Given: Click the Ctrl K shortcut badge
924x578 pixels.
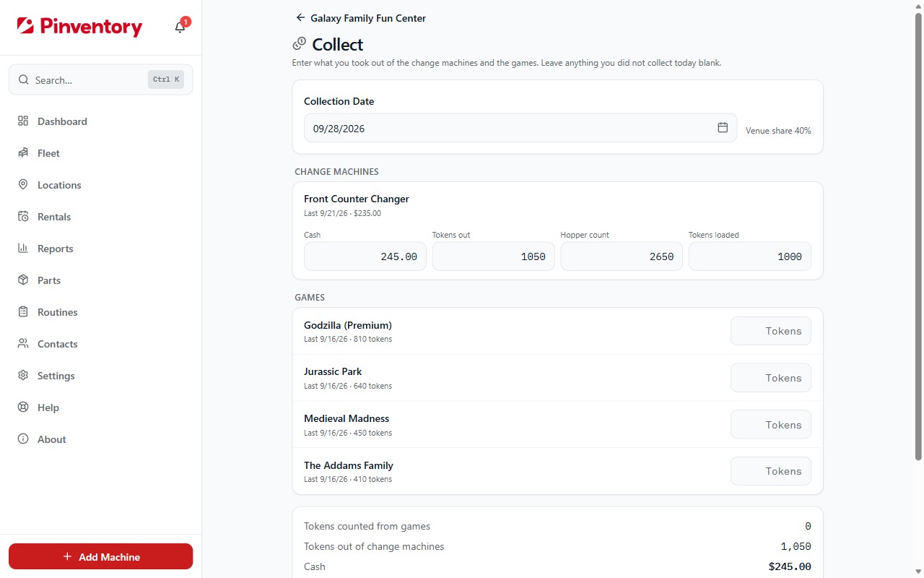Looking at the screenshot, I should (166, 79).
